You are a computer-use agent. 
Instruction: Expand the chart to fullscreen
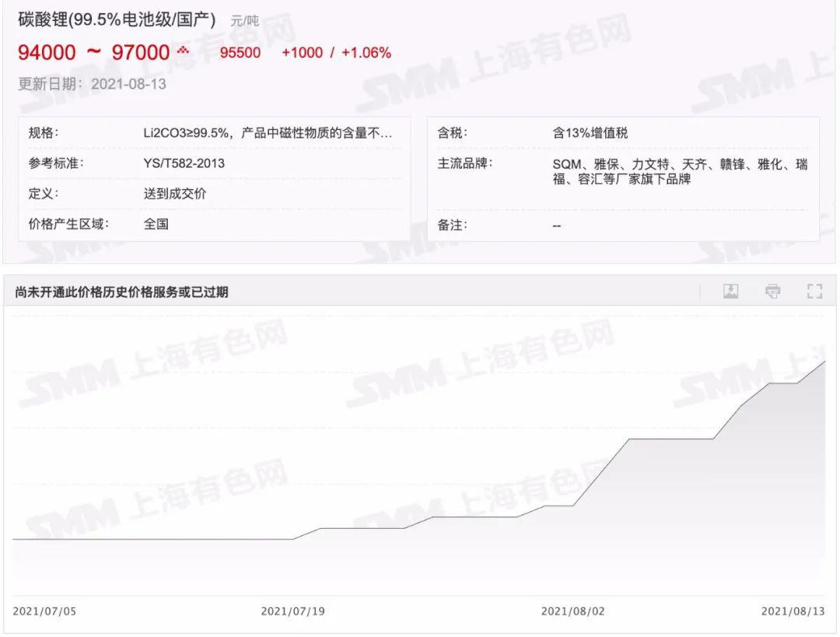[x=814, y=292]
